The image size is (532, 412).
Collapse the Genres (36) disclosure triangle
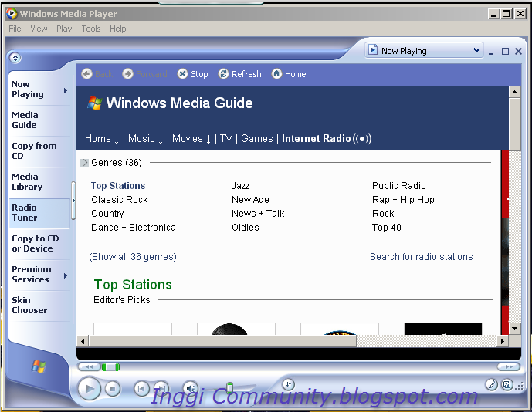[84, 163]
